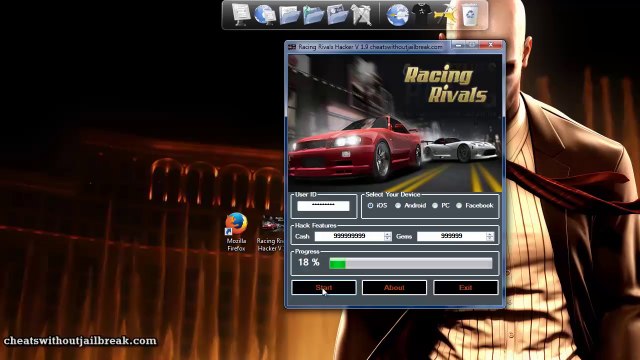Open the computer monitor icon in dock
The height and width of the screenshot is (360, 640).
(241, 15)
